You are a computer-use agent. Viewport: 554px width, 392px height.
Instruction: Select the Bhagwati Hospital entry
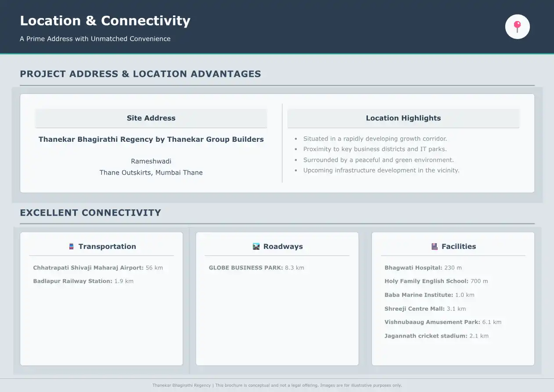click(x=423, y=268)
